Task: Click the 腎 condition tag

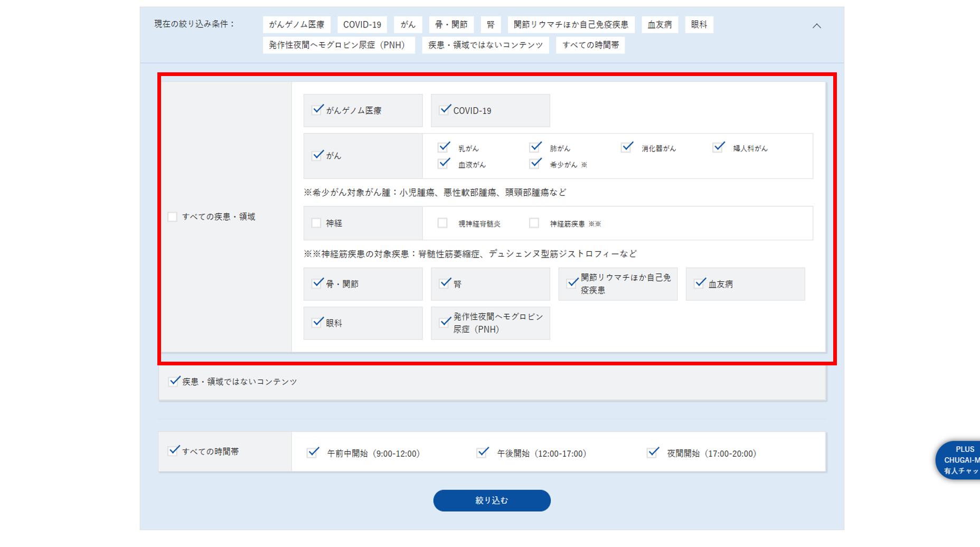Action: point(491,24)
